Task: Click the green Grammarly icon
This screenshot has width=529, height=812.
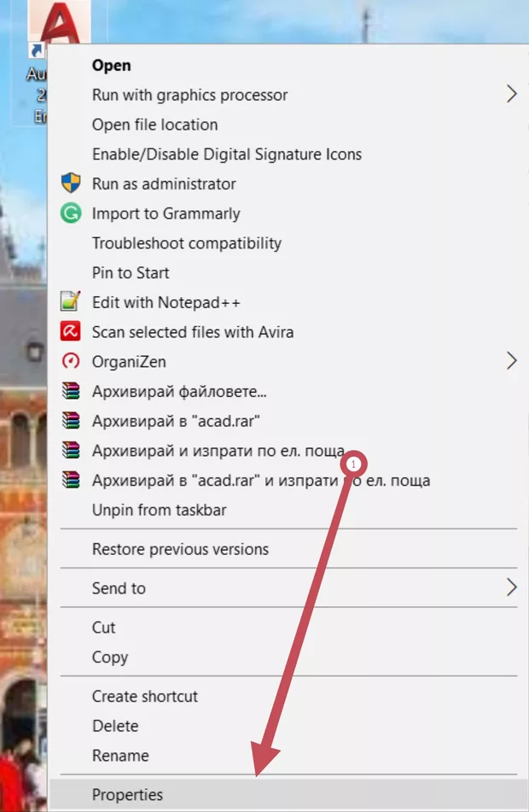Action: coord(71,213)
